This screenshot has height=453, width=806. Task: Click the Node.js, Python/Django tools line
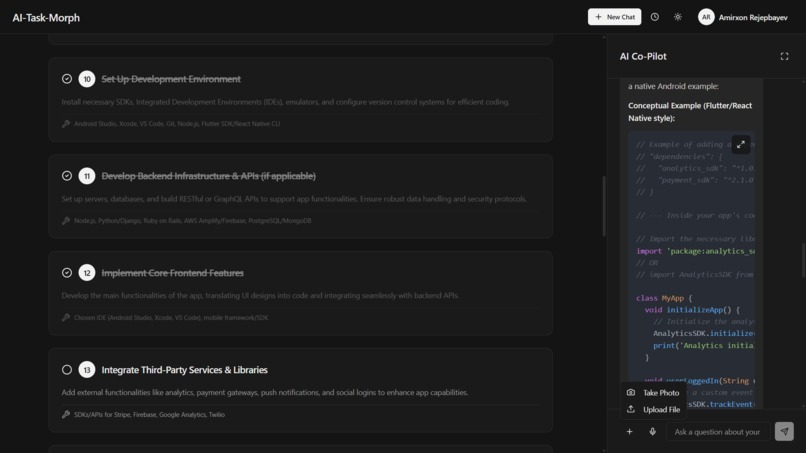(x=192, y=221)
